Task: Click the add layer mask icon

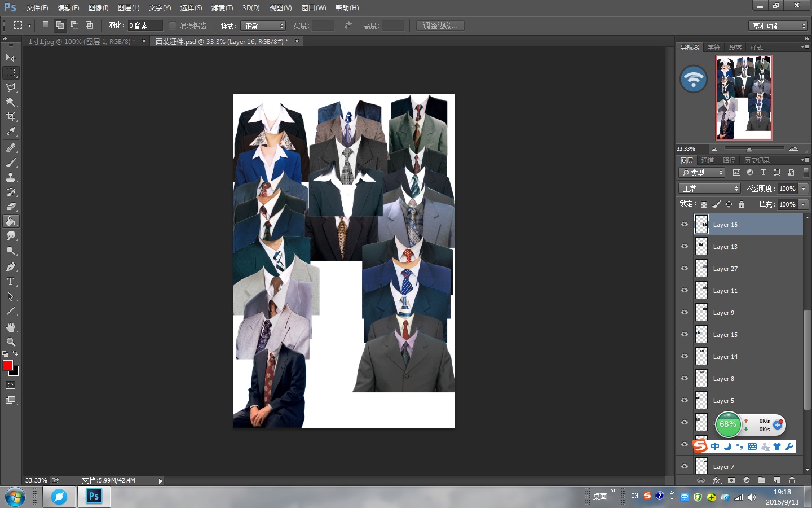Action: click(x=731, y=480)
